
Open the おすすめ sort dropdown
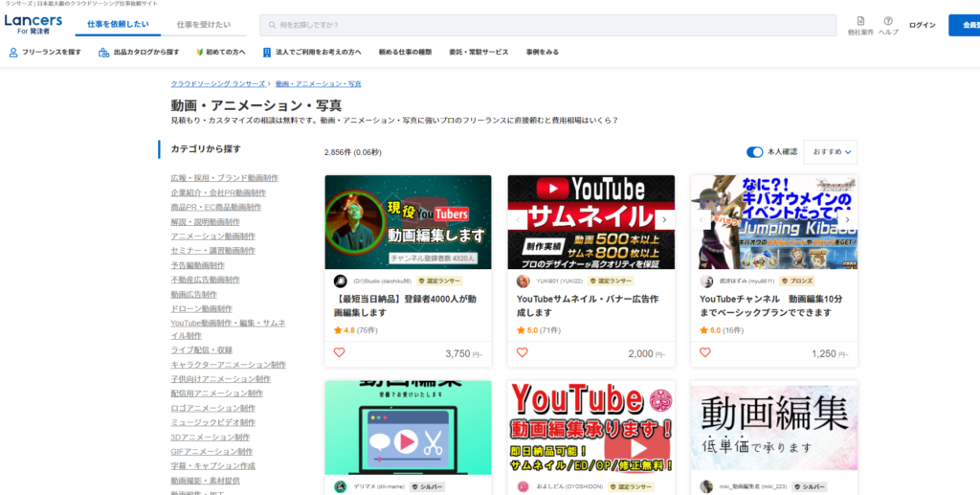point(831,152)
